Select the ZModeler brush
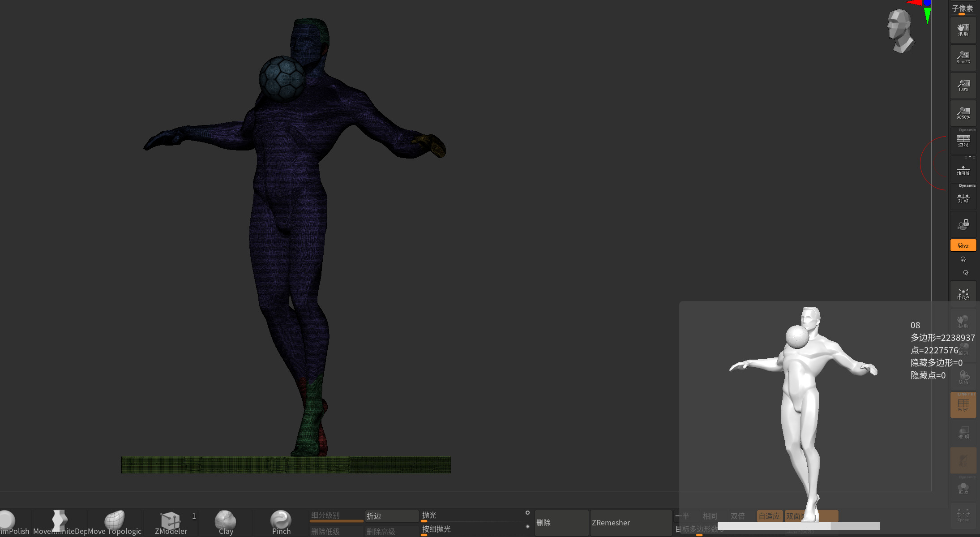The height and width of the screenshot is (537, 980). pyautogui.click(x=171, y=522)
